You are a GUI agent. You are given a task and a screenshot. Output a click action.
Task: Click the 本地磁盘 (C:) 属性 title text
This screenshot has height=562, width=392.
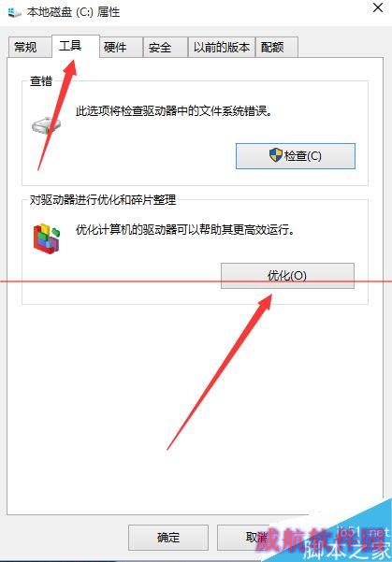click(74, 12)
